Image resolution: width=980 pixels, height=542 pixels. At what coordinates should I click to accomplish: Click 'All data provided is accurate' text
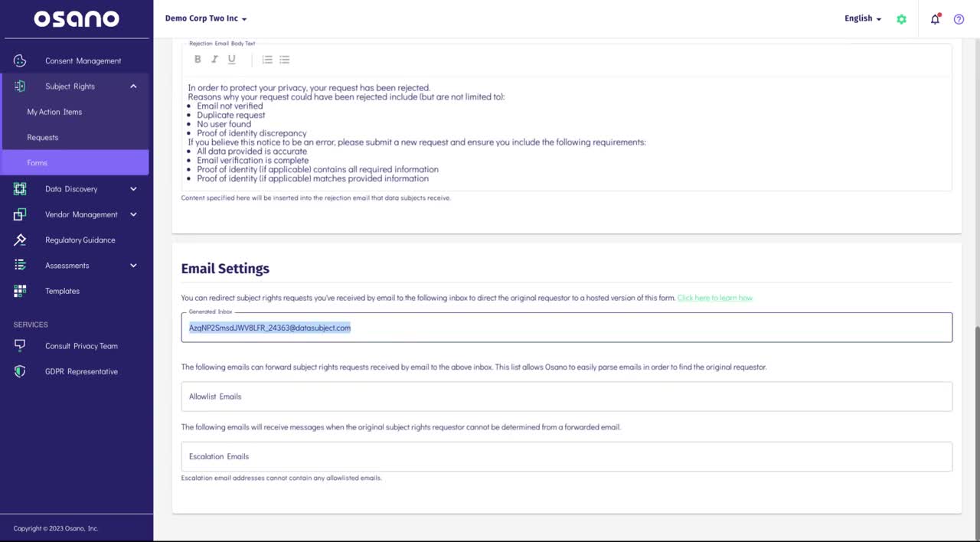(x=252, y=152)
